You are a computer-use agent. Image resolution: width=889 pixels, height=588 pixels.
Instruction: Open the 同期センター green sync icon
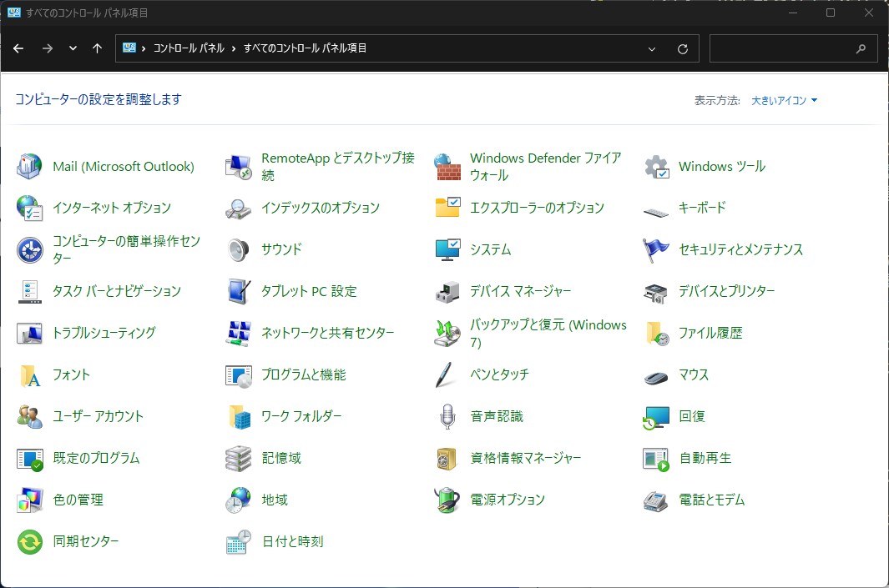[30, 541]
